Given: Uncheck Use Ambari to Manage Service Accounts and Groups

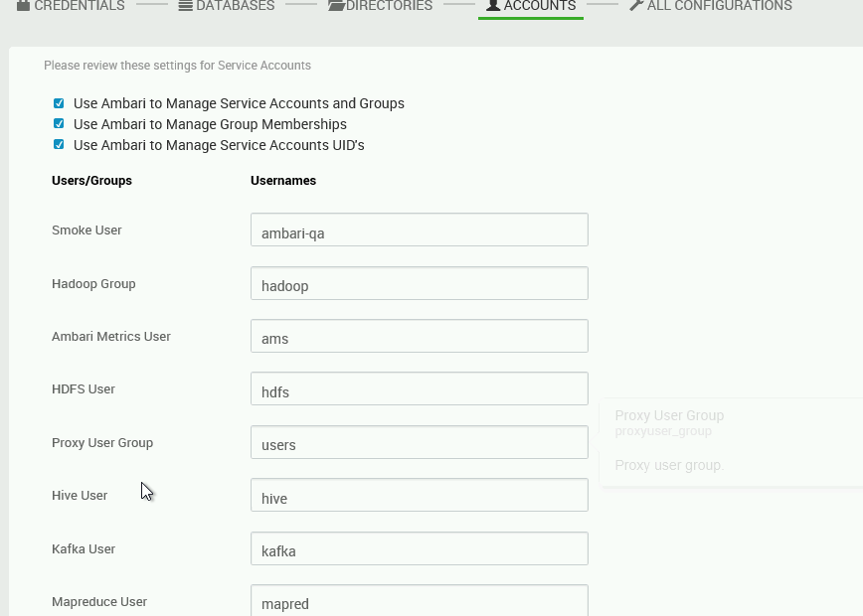Looking at the screenshot, I should [x=59, y=103].
